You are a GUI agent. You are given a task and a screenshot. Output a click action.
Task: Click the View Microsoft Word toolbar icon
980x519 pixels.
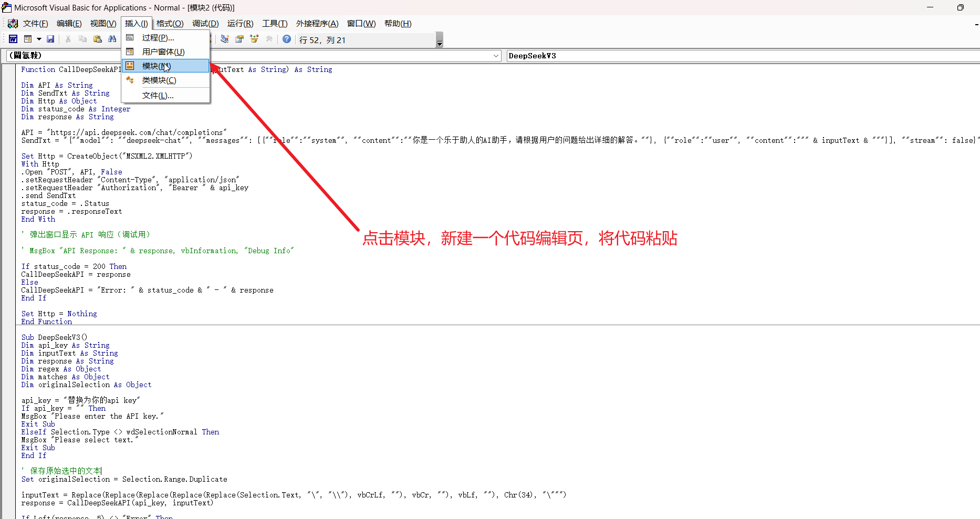(13, 39)
